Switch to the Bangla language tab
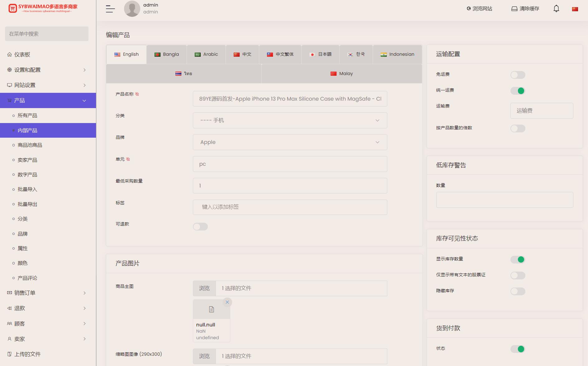 pos(167,55)
